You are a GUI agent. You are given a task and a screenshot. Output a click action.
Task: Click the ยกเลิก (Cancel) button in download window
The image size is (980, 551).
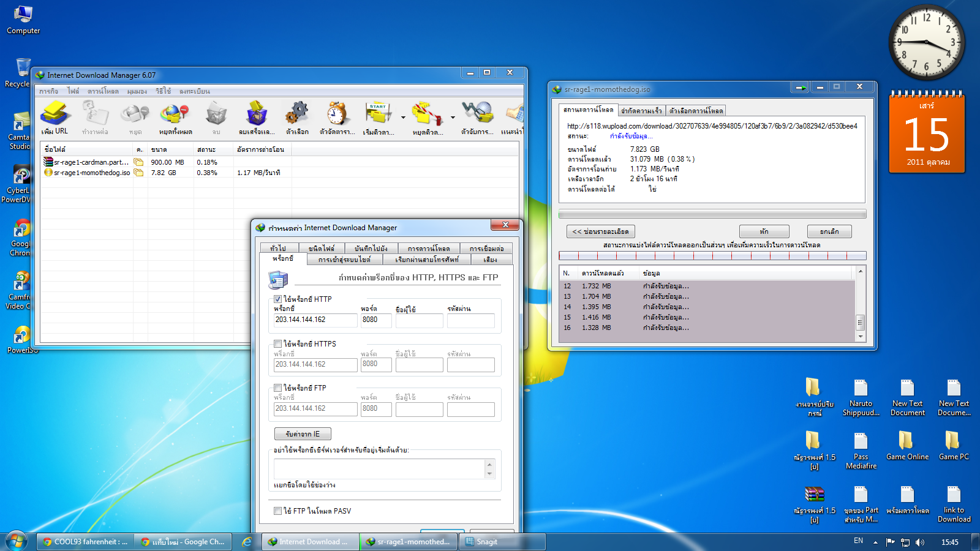pos(829,231)
